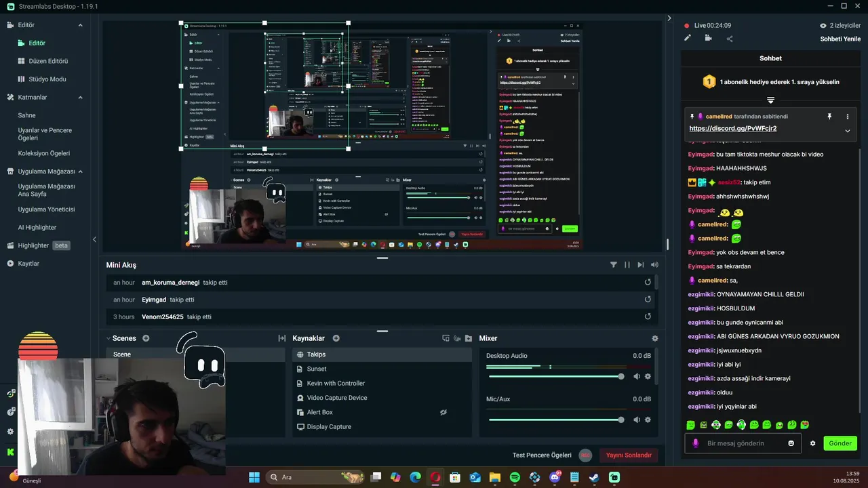Viewport: 868px width, 488px height.
Task: Expand the chat leaderboard handle
Action: pos(770,100)
